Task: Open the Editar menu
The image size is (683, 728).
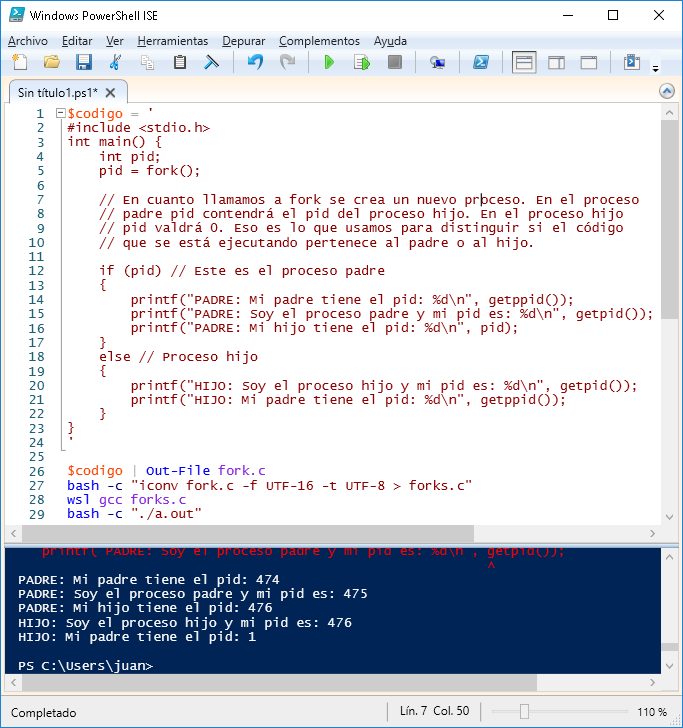Action: click(77, 41)
